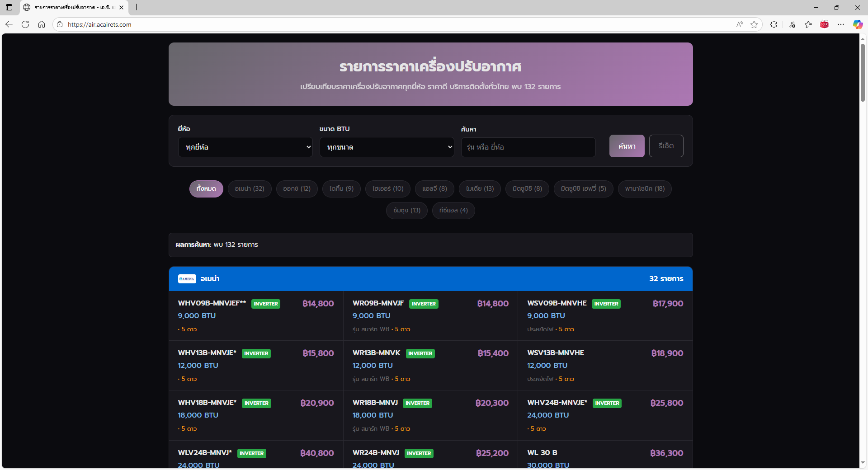
Task: Go to browser Home icon
Action: click(x=42, y=24)
